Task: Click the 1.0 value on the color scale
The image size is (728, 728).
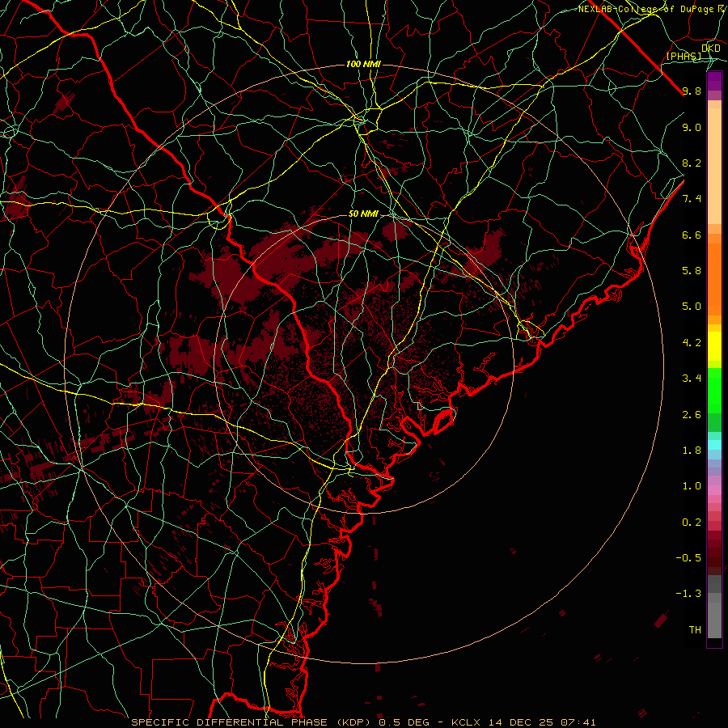Action: pos(692,486)
